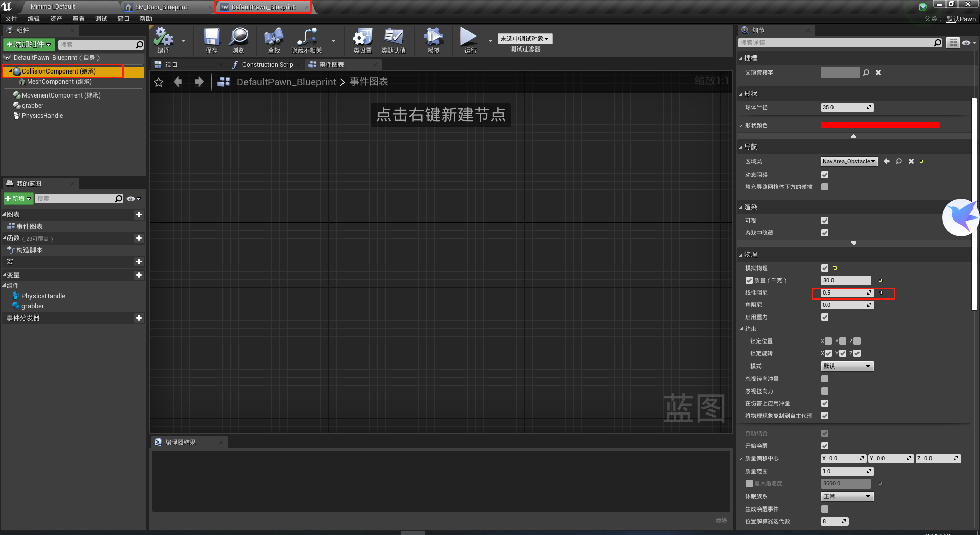Click the 球体半径 value field
The height and width of the screenshot is (535, 980).
(847, 107)
